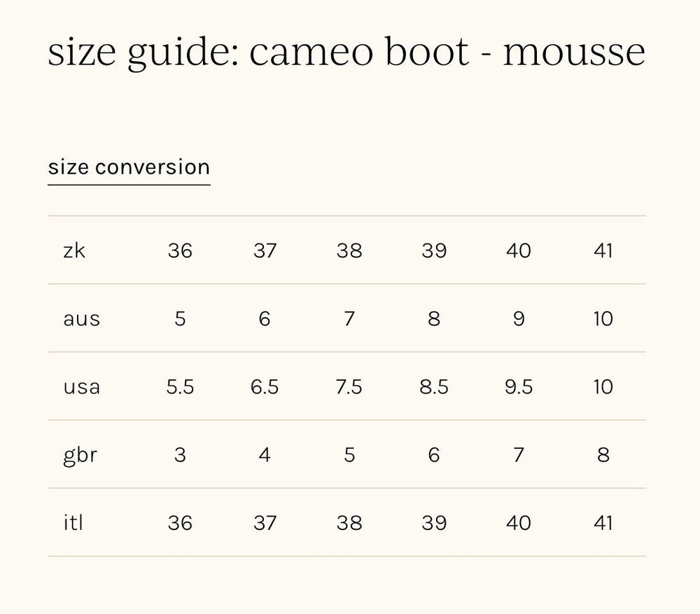The height and width of the screenshot is (614, 700).
Task: Select size 39 in the zk row
Action: pos(434,251)
